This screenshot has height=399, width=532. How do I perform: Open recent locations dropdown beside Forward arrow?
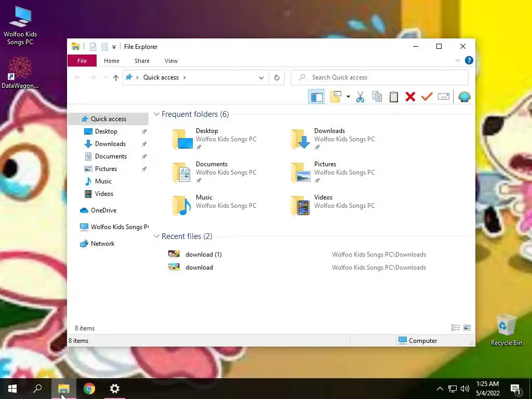coord(105,78)
